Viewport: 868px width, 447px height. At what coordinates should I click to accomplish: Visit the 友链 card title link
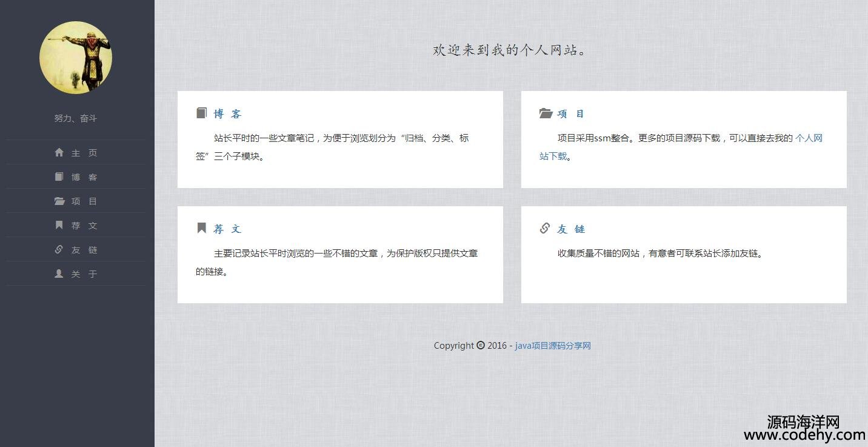tap(571, 229)
